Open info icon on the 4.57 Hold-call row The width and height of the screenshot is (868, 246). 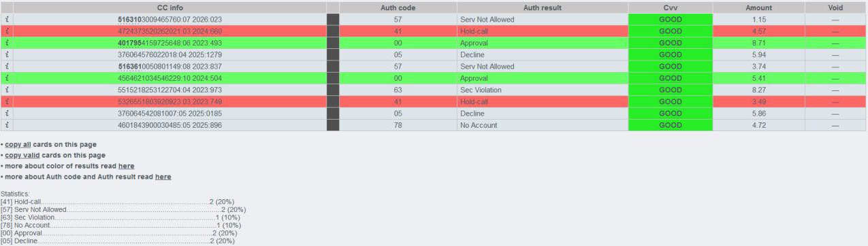click(x=6, y=31)
